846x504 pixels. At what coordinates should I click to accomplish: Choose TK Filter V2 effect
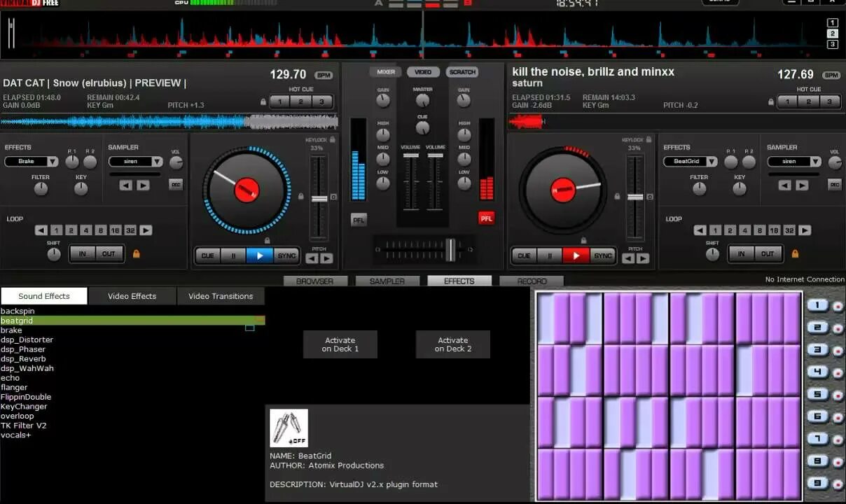pyautogui.click(x=23, y=426)
